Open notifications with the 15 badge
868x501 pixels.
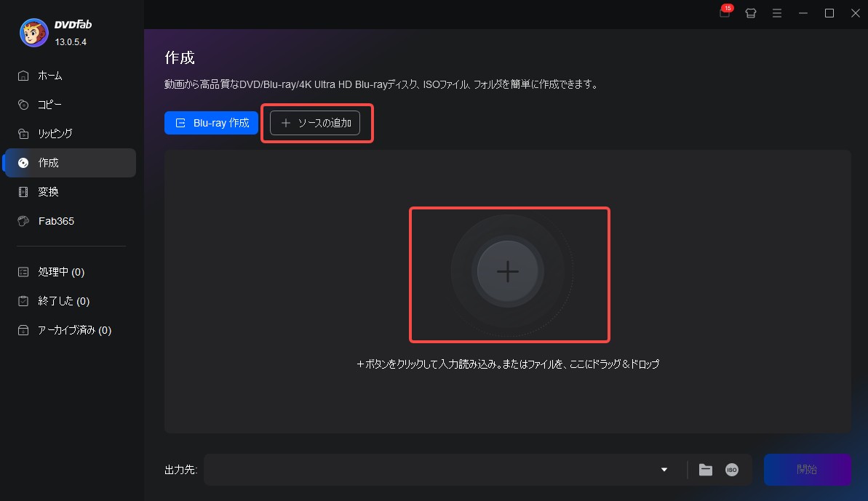(x=725, y=13)
